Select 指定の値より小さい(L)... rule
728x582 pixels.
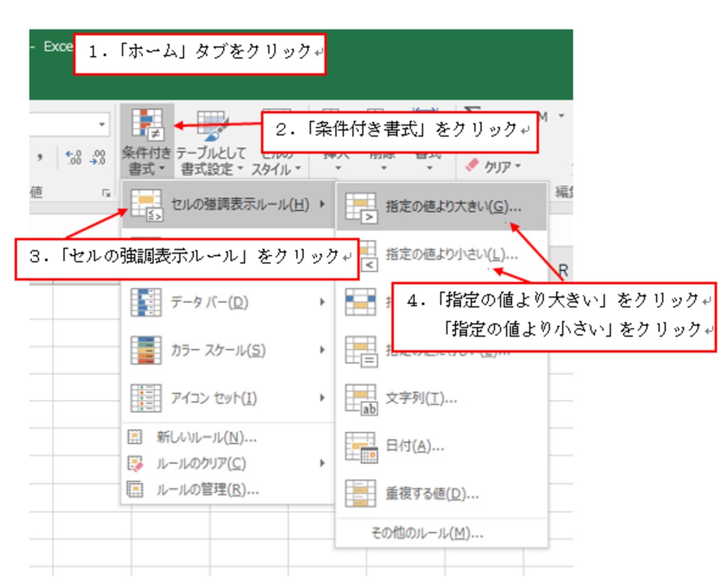(442, 255)
